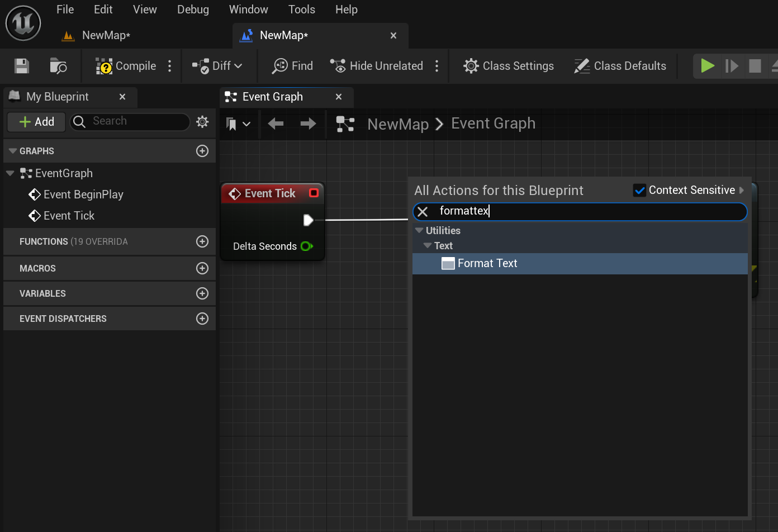This screenshot has height=532, width=778.
Task: Click the MACROS section header
Action: click(x=110, y=268)
